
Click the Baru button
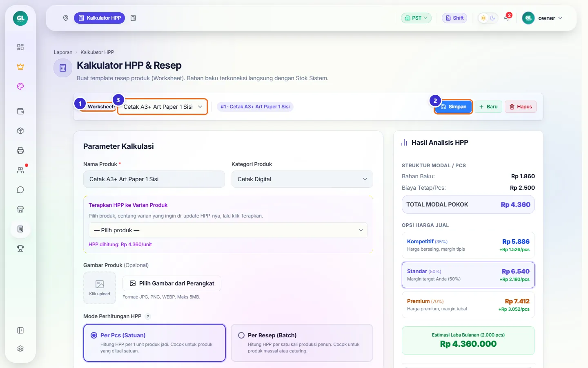[x=488, y=107]
